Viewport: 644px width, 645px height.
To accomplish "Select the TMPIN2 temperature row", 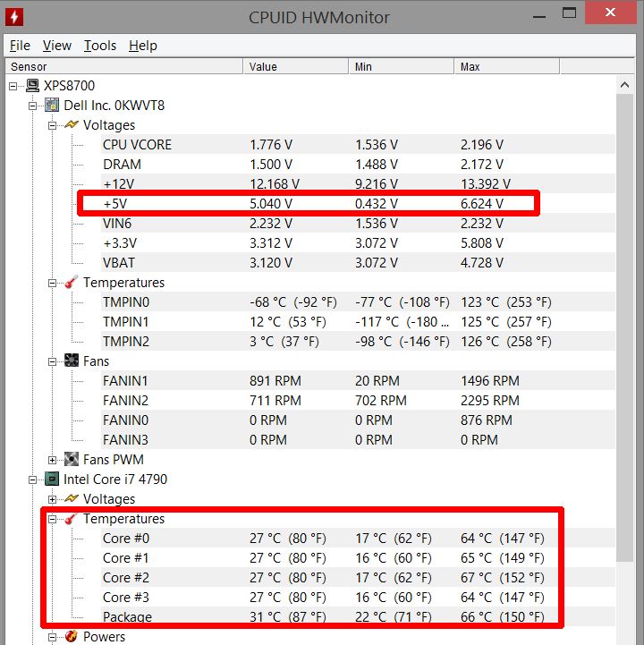I will (x=358, y=342).
